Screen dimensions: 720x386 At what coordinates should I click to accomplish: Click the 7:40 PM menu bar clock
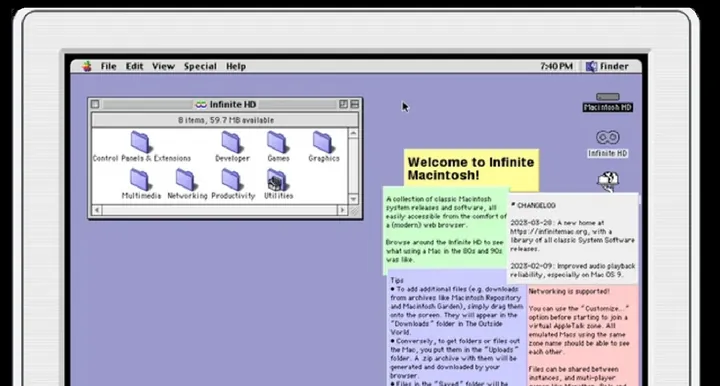click(x=556, y=66)
